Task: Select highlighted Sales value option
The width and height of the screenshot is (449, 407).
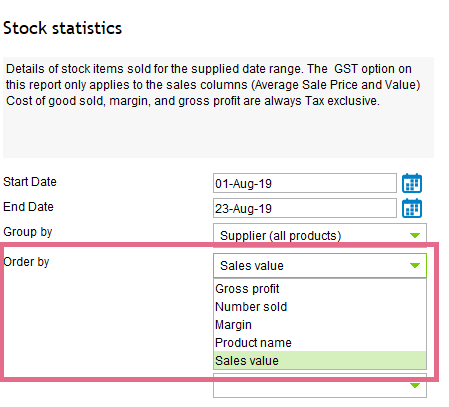Action: coord(320,360)
